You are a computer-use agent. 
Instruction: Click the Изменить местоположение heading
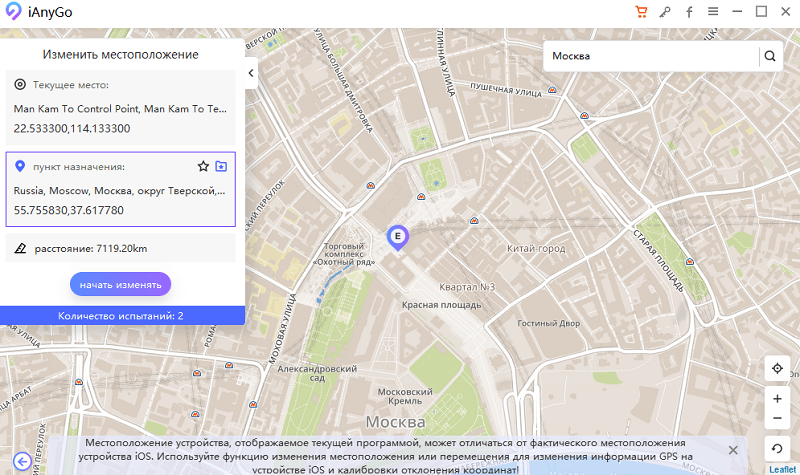120,55
